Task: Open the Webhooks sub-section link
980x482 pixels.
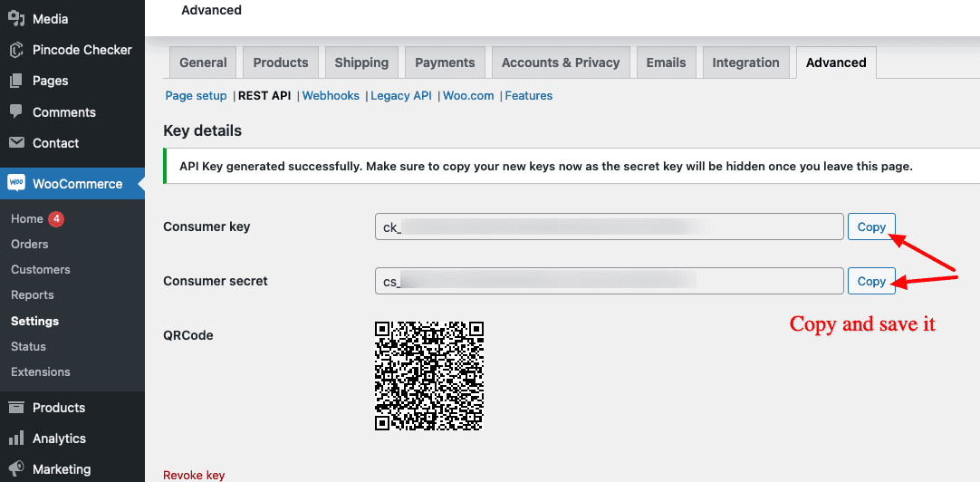Action: click(x=331, y=95)
